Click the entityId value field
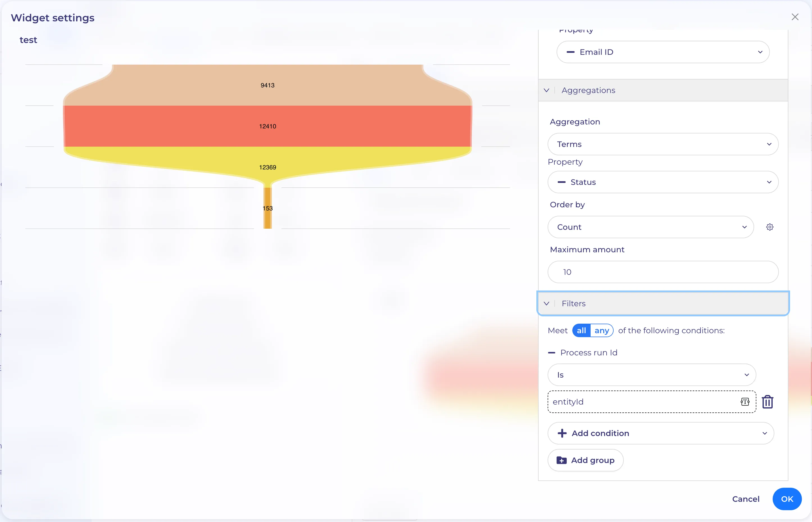Image resolution: width=812 pixels, height=522 pixels. tap(652, 402)
